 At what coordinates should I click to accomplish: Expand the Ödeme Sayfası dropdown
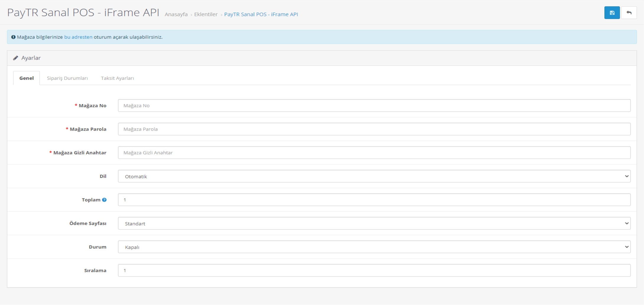point(374,223)
